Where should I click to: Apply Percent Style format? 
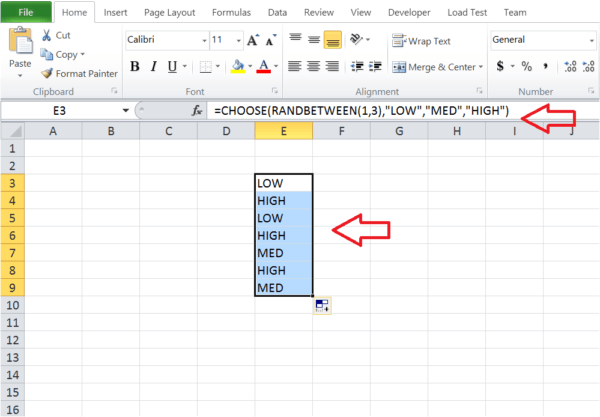[527, 66]
